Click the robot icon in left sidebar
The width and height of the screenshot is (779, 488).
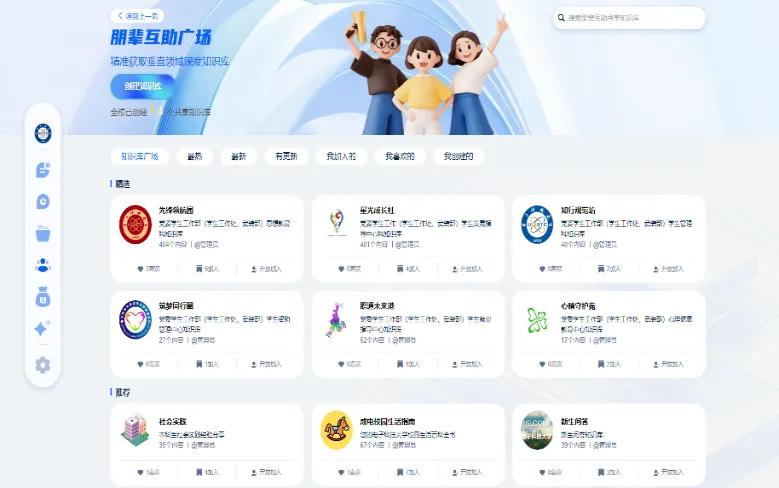(43, 297)
